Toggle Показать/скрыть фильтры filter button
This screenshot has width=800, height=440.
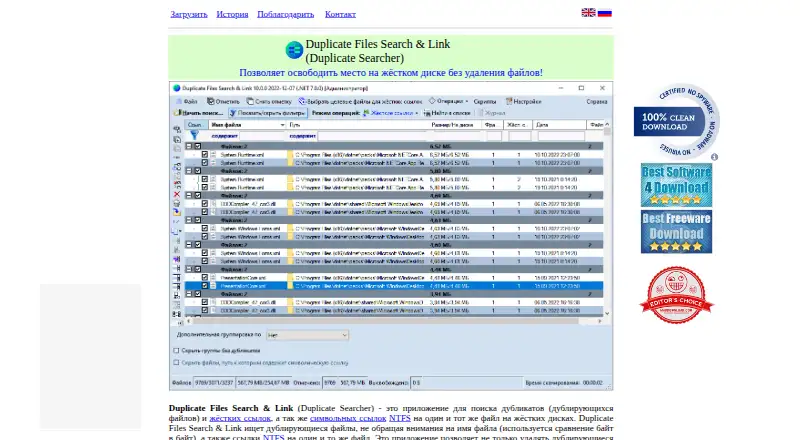tap(267, 113)
